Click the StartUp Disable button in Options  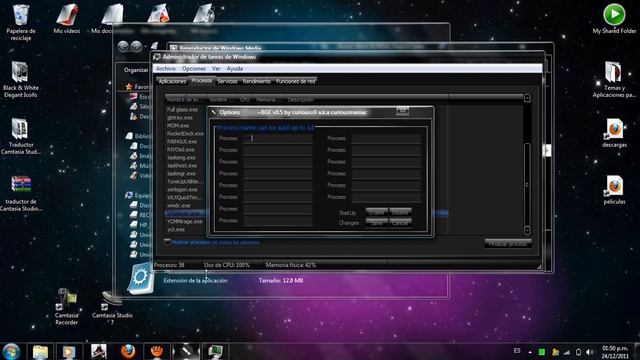coord(400,212)
